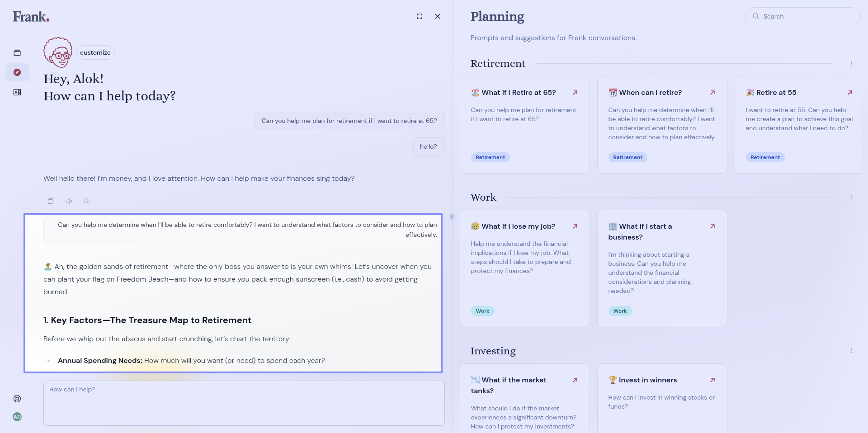Image resolution: width=868 pixels, height=433 pixels.
Task: Open Investing section three-dot menu
Action: (x=852, y=351)
